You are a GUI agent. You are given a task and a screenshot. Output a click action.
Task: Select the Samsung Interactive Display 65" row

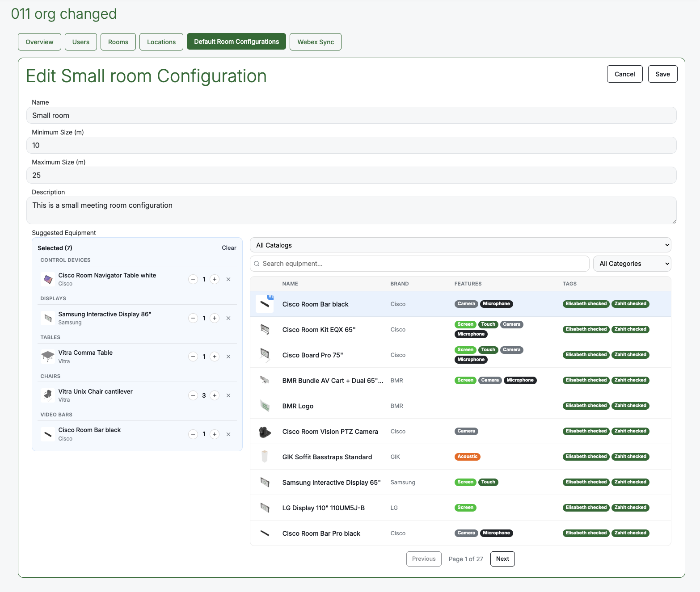[460, 483]
